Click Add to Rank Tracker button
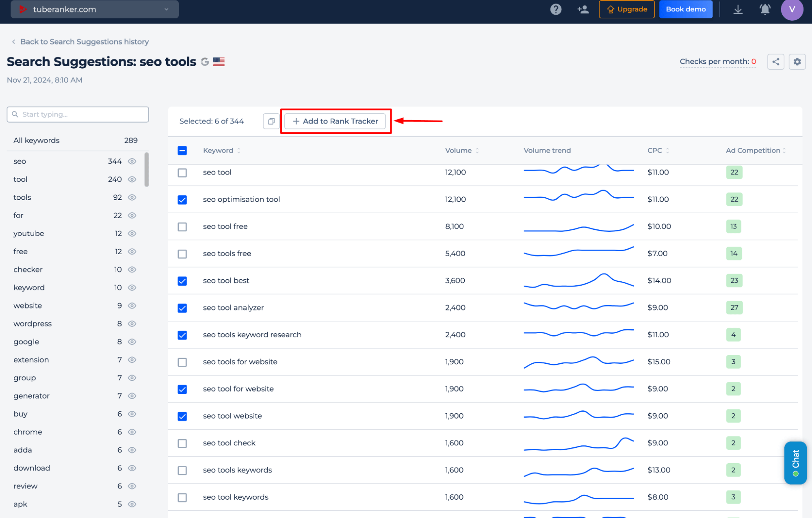Image resolution: width=812 pixels, height=518 pixels. coord(335,121)
